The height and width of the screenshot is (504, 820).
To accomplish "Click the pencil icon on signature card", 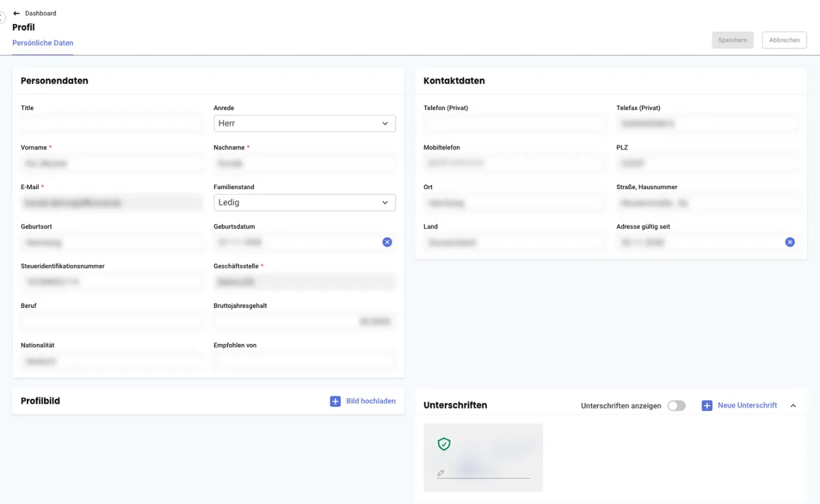I will click(441, 473).
